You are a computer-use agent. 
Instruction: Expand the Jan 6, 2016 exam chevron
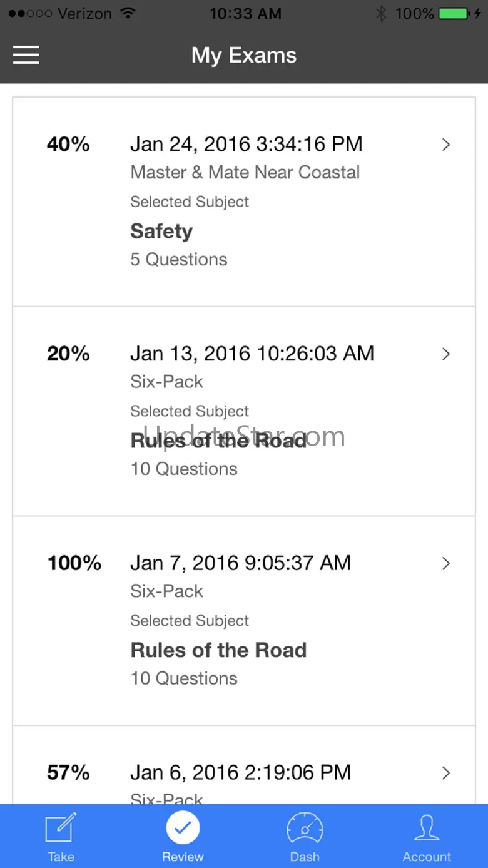[446, 773]
